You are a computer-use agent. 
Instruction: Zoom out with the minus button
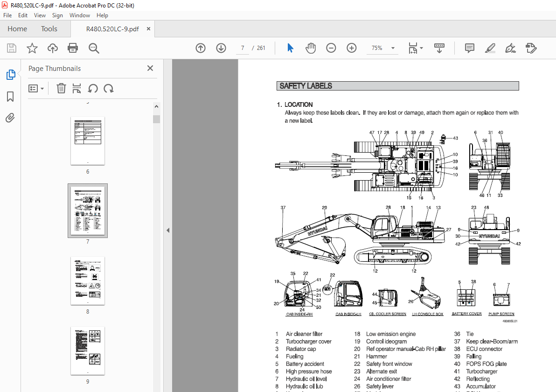click(331, 48)
